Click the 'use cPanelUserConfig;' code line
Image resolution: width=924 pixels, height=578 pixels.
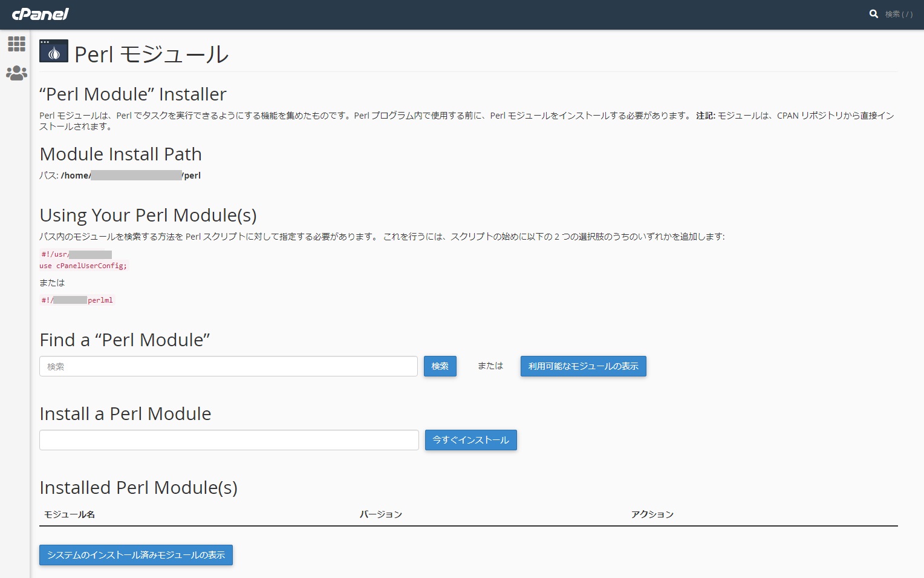click(x=83, y=266)
